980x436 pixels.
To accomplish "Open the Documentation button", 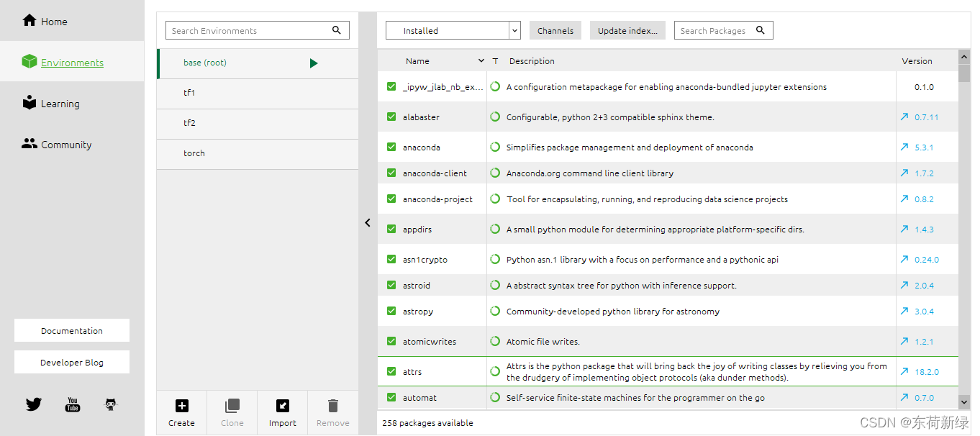I will (72, 330).
